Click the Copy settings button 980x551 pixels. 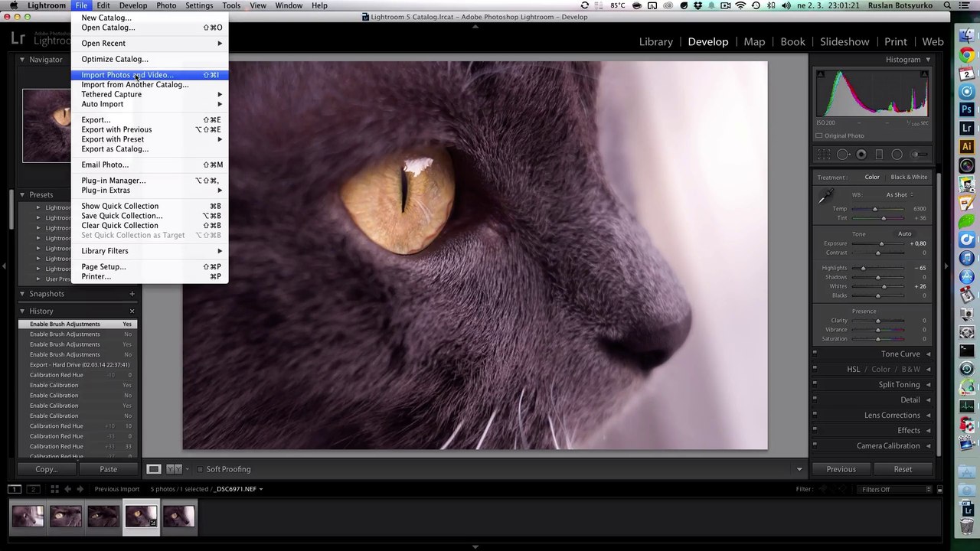click(46, 469)
